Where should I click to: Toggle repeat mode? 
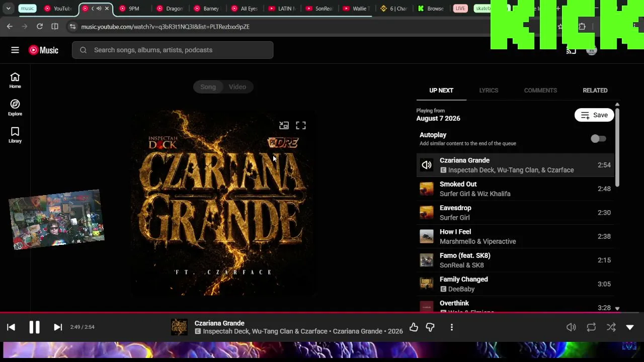[x=591, y=327]
